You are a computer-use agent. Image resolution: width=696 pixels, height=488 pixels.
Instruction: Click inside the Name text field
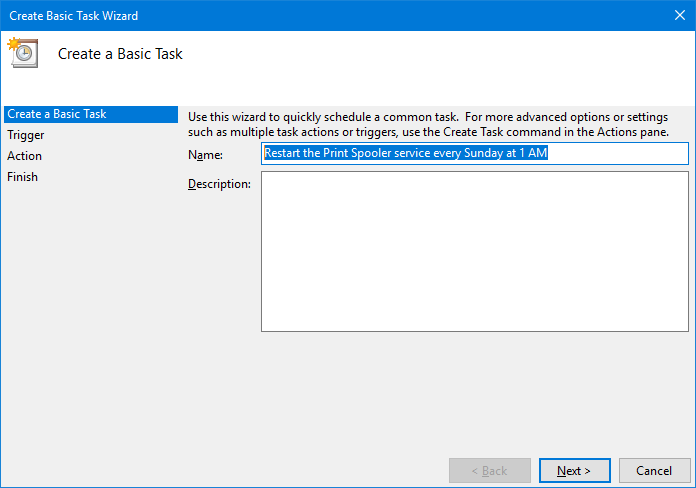point(475,153)
